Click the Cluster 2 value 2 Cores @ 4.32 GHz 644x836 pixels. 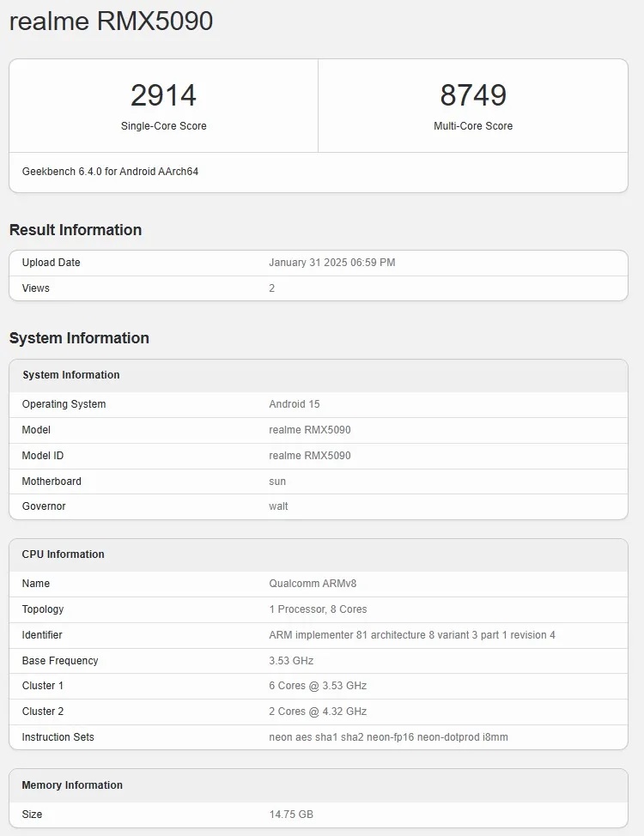(318, 712)
